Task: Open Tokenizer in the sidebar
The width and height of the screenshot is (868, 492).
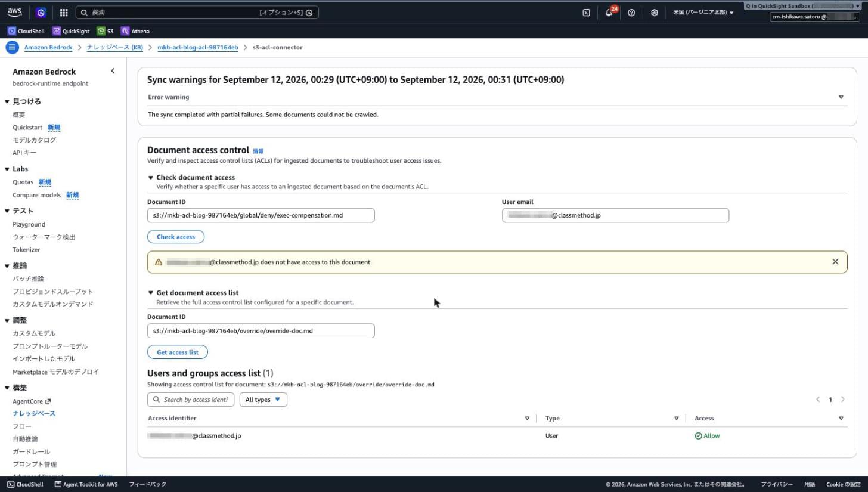Action: click(x=26, y=250)
